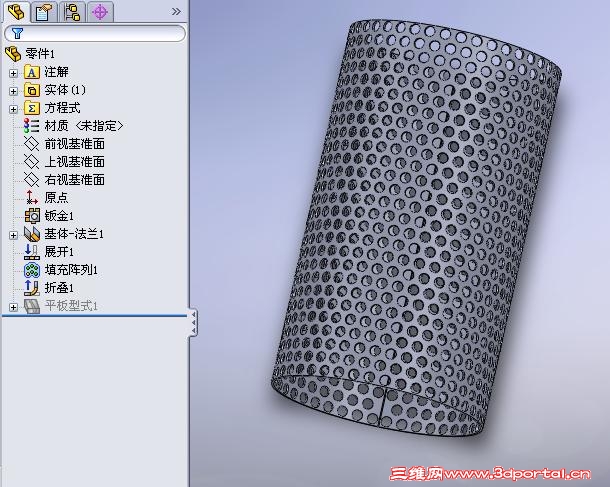Click the 零件1 part name text
The height and width of the screenshot is (487, 610).
[40, 54]
